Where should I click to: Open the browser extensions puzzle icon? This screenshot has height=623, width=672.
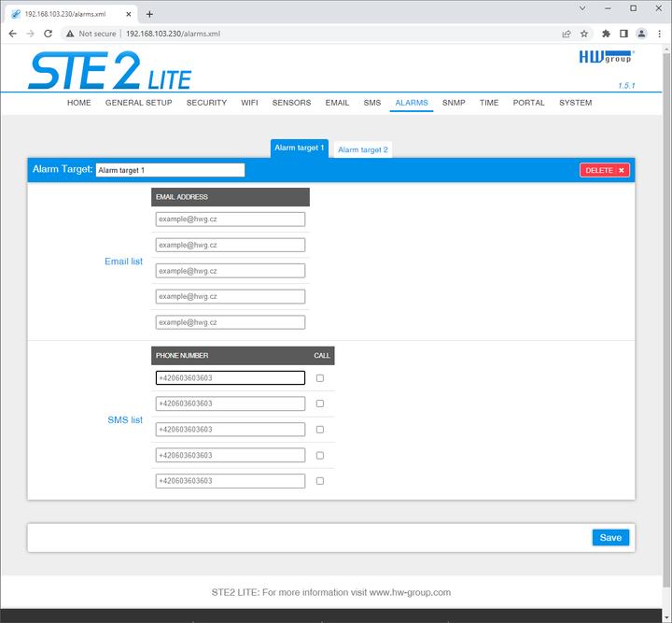(x=606, y=33)
